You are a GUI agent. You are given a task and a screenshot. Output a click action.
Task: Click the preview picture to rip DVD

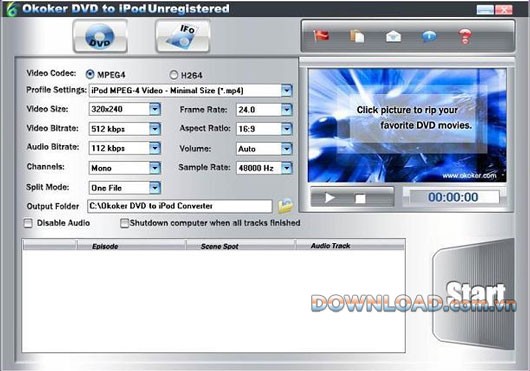tap(407, 125)
